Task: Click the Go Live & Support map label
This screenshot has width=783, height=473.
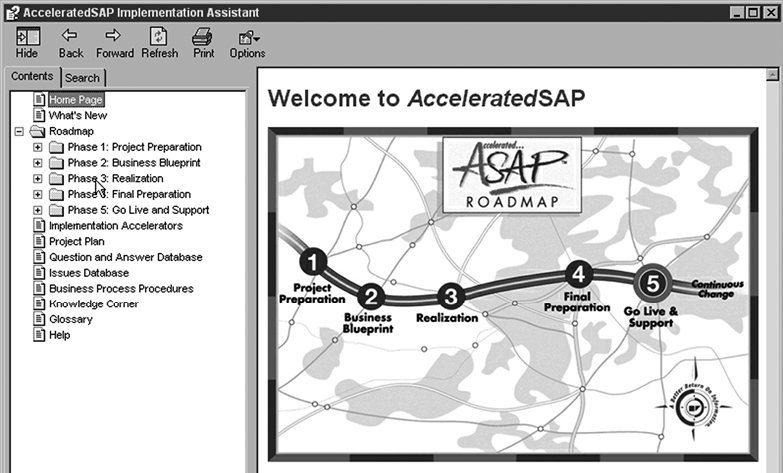Action: click(651, 317)
